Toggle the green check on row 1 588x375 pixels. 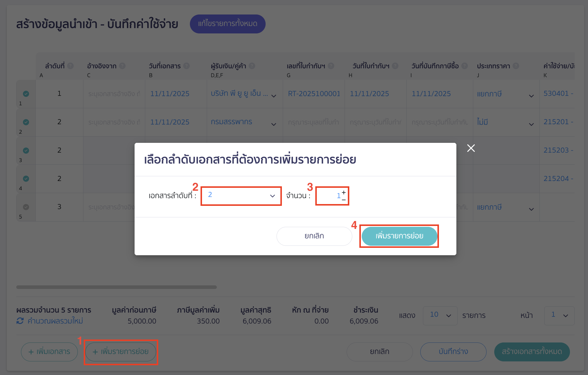(26, 94)
